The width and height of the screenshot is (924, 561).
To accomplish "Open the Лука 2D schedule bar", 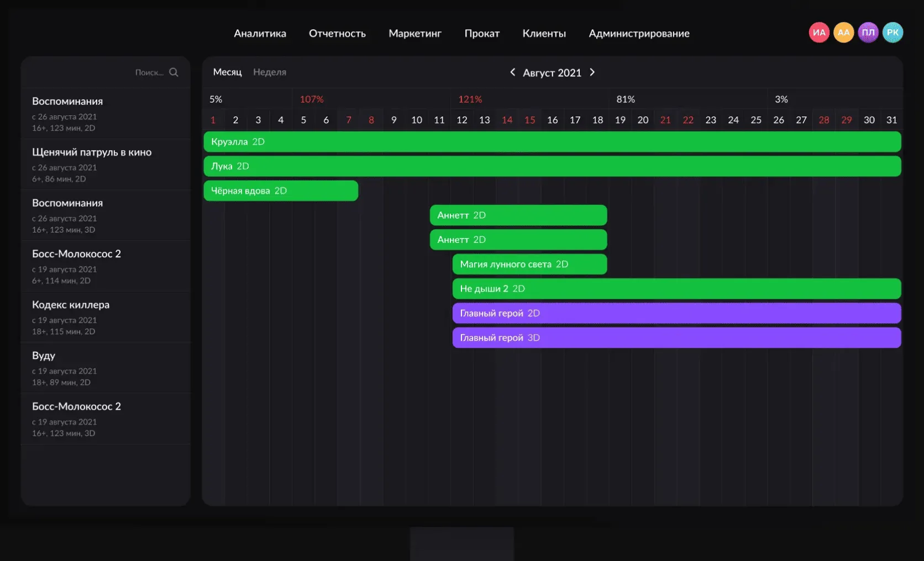I will pyautogui.click(x=552, y=166).
